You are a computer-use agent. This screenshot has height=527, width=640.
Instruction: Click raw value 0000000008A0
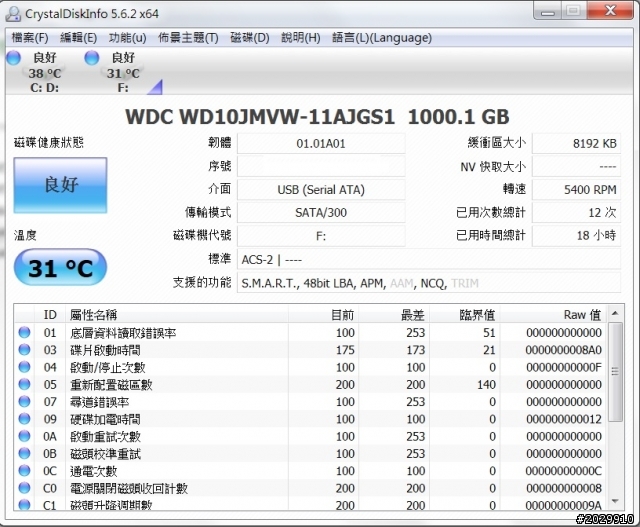563,350
